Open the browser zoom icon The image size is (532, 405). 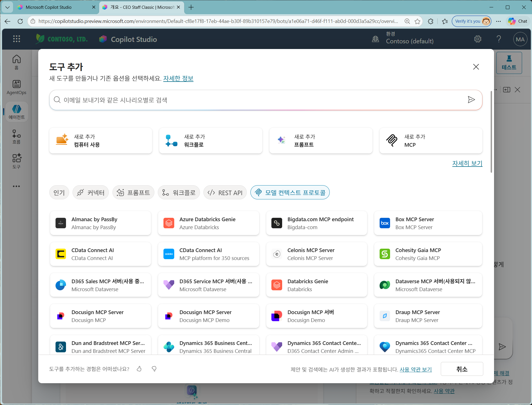[407, 21]
